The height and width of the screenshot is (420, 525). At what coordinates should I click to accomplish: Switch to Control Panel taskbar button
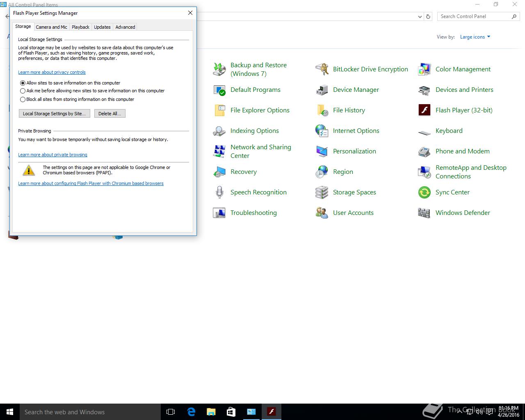(x=251, y=412)
